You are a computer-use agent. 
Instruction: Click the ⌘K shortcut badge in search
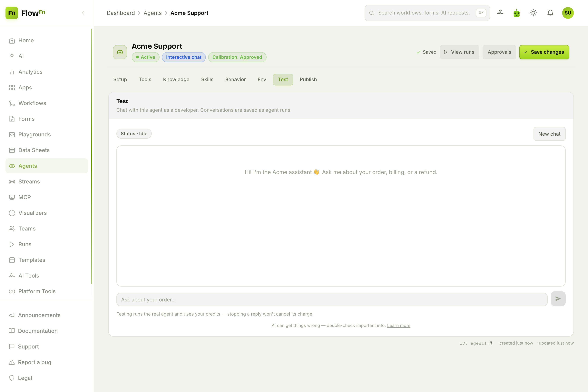point(481,13)
